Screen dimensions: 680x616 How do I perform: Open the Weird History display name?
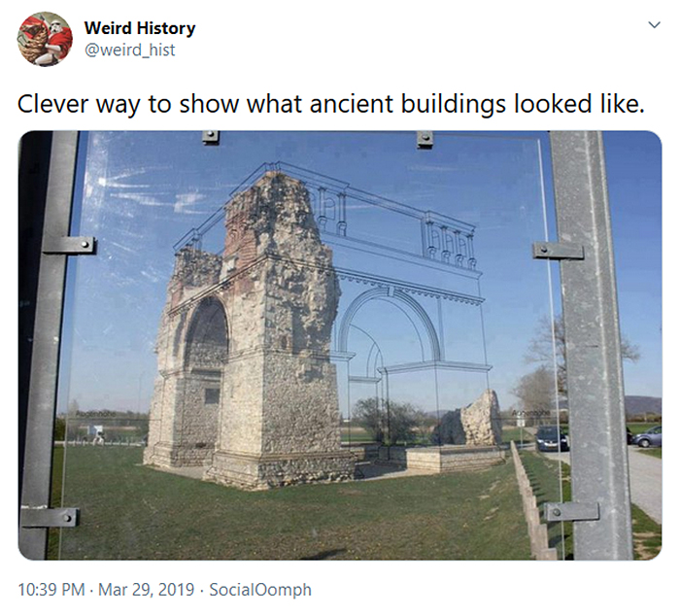point(140,28)
